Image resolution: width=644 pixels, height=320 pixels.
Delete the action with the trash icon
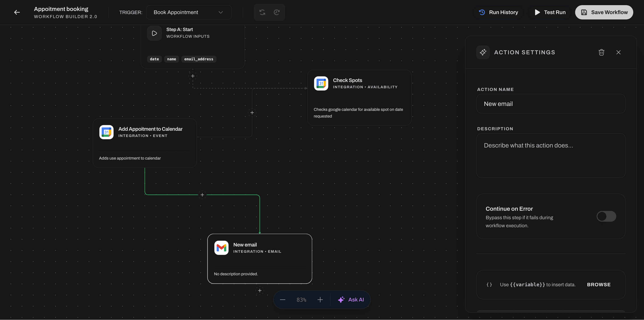[x=602, y=52]
